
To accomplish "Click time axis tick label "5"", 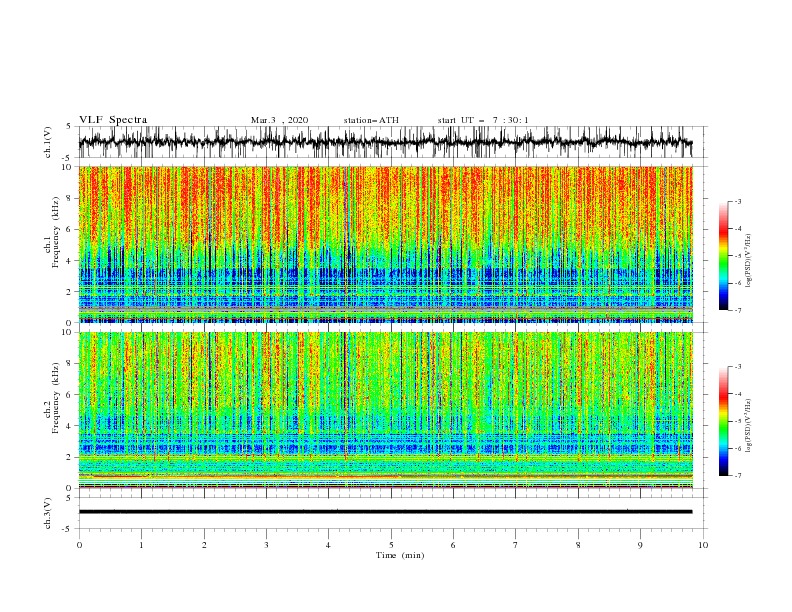I will pos(391,545).
